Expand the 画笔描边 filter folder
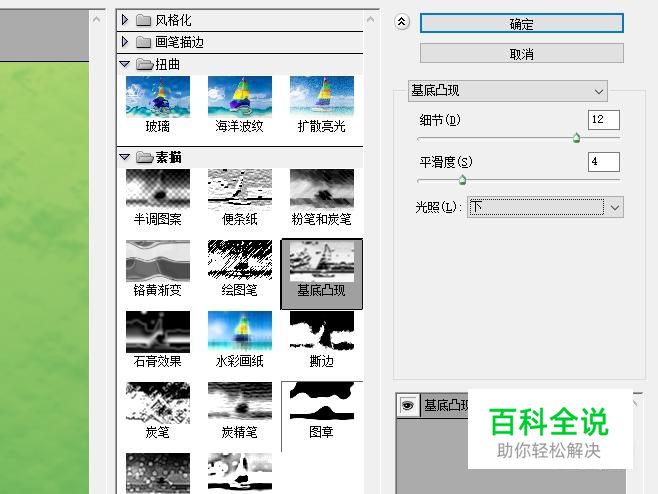 [125, 42]
